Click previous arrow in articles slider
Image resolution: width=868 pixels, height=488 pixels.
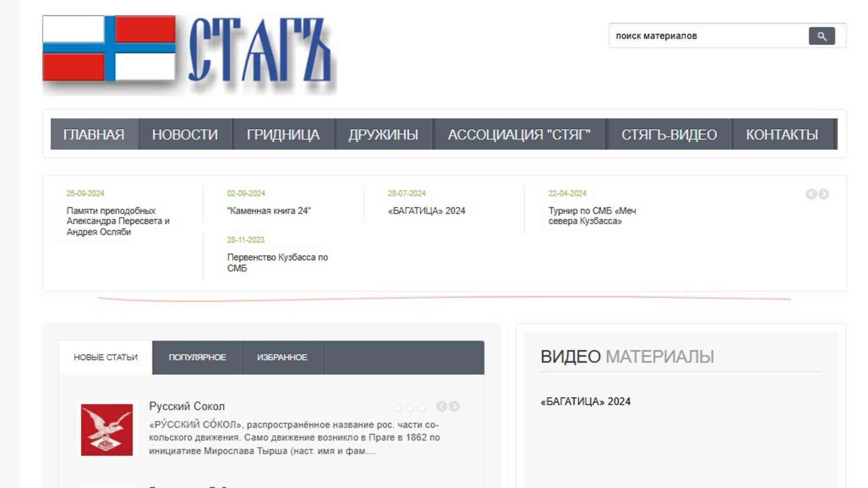click(441, 406)
